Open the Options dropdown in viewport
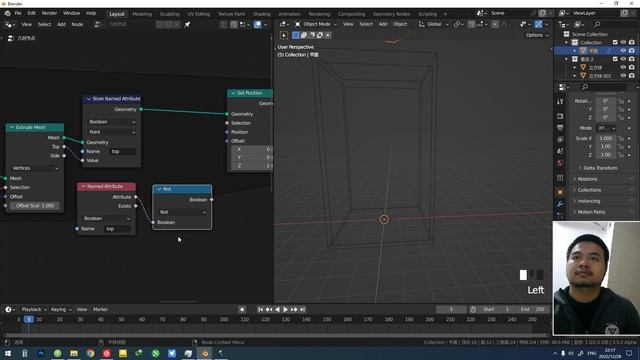640x360 pixels. coord(537,36)
